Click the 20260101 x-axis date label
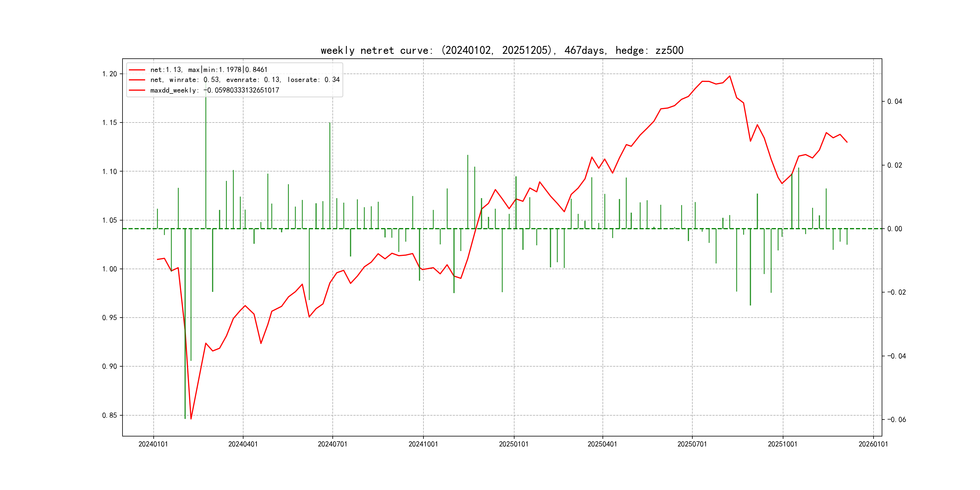 (873, 444)
